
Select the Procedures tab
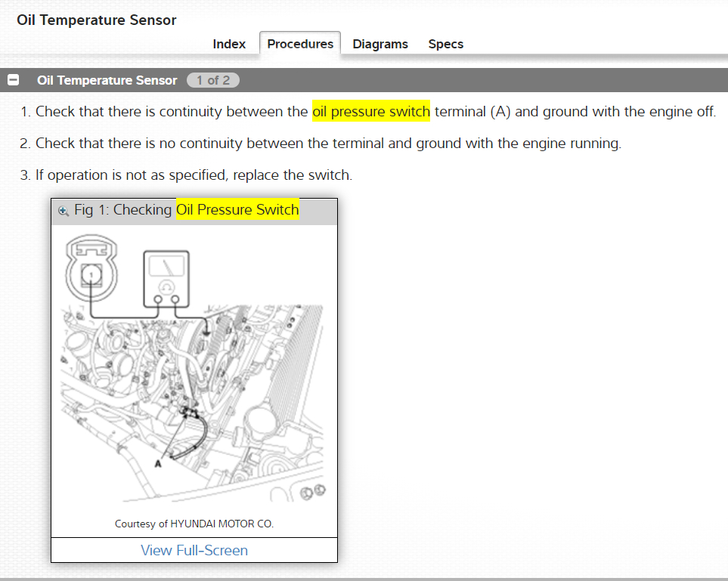point(300,44)
